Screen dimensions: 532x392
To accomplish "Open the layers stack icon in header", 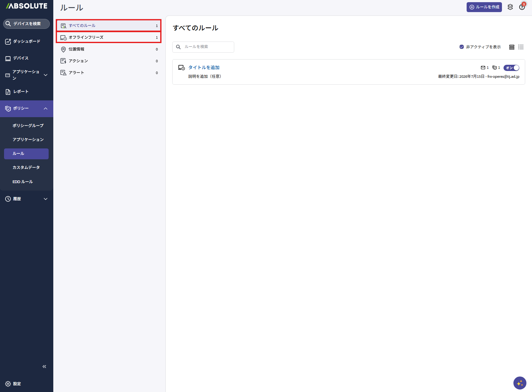I will click(510, 7).
